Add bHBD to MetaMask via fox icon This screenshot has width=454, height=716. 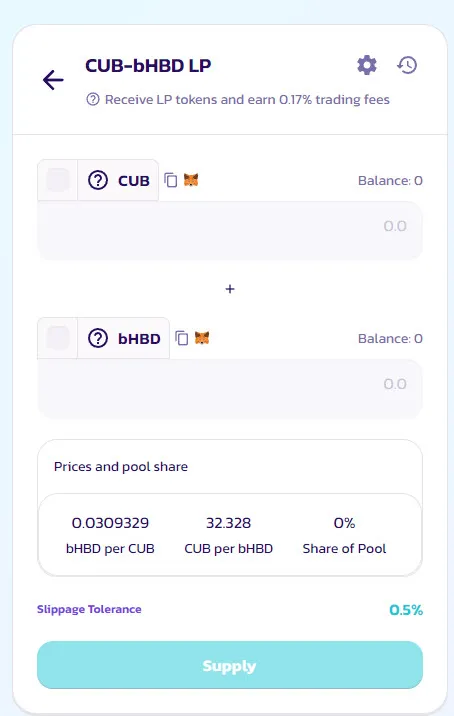(x=202, y=338)
